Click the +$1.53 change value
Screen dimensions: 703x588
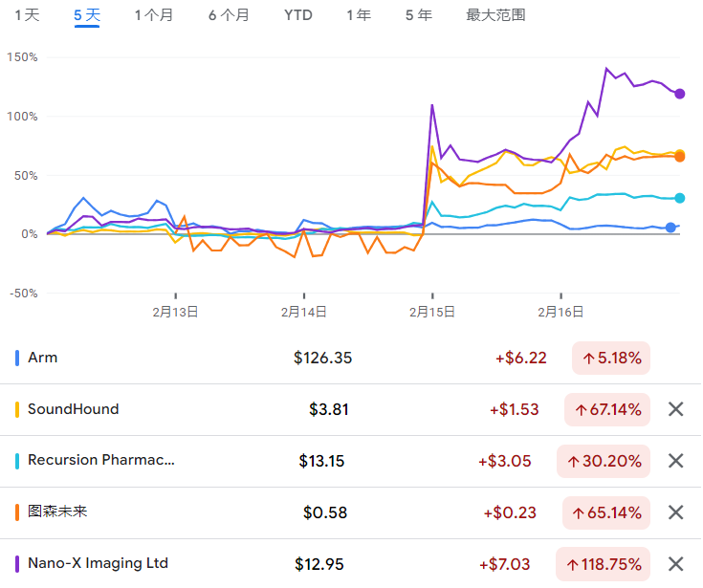[x=515, y=409]
